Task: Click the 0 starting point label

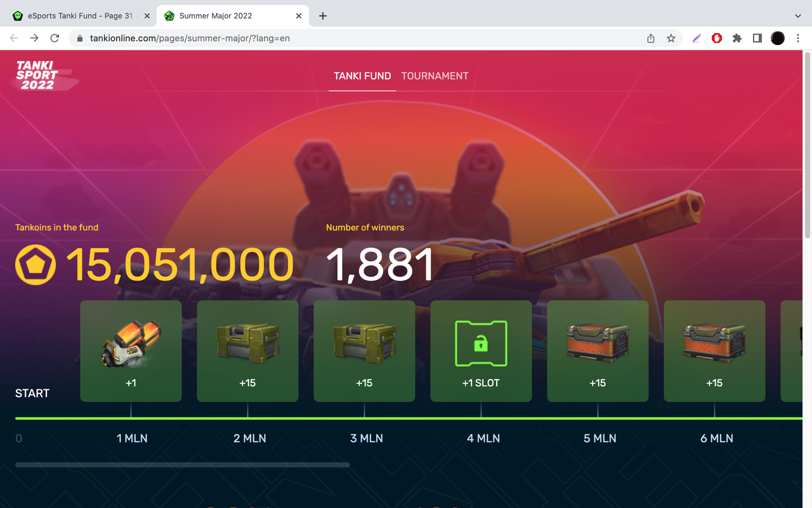Action: [x=18, y=438]
